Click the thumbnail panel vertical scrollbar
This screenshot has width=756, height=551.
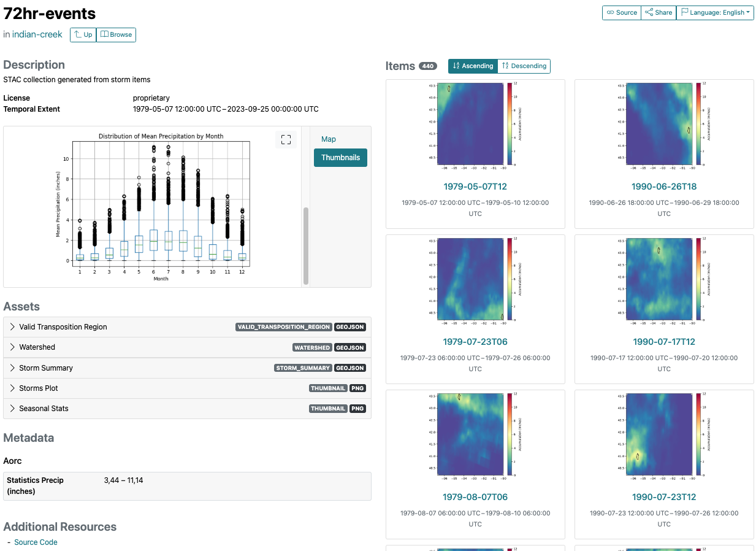[x=305, y=245]
